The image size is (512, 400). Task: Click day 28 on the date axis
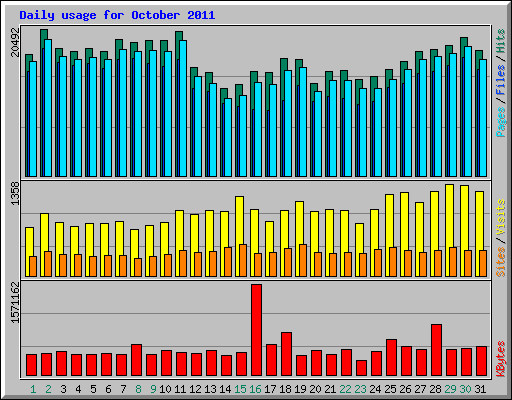click(435, 389)
